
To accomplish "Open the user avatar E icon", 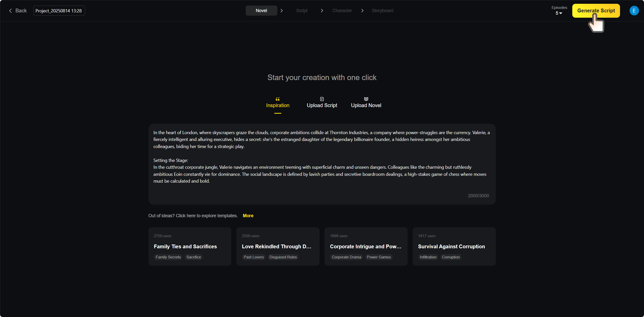I will (x=634, y=11).
